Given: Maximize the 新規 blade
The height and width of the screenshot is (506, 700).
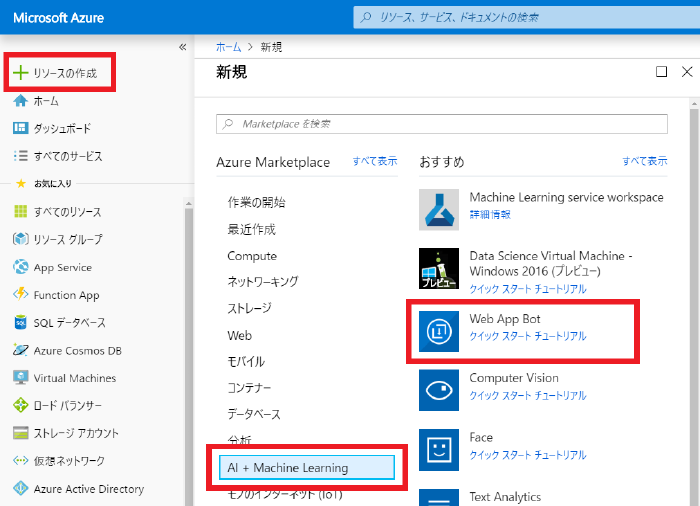Looking at the screenshot, I should click(662, 71).
